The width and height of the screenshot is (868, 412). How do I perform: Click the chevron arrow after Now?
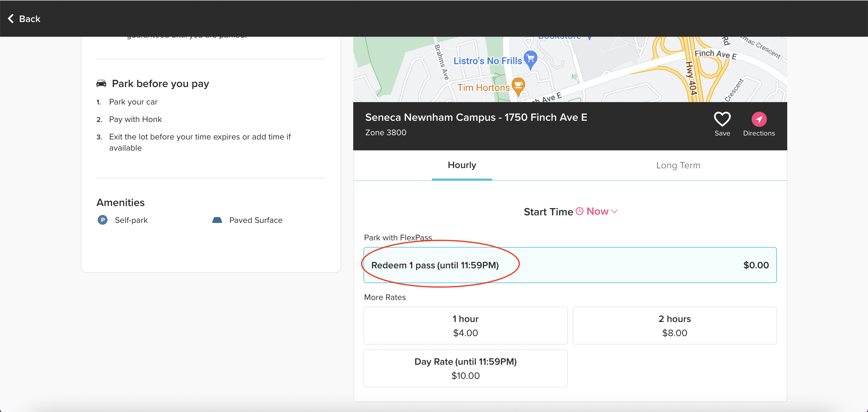(x=614, y=211)
